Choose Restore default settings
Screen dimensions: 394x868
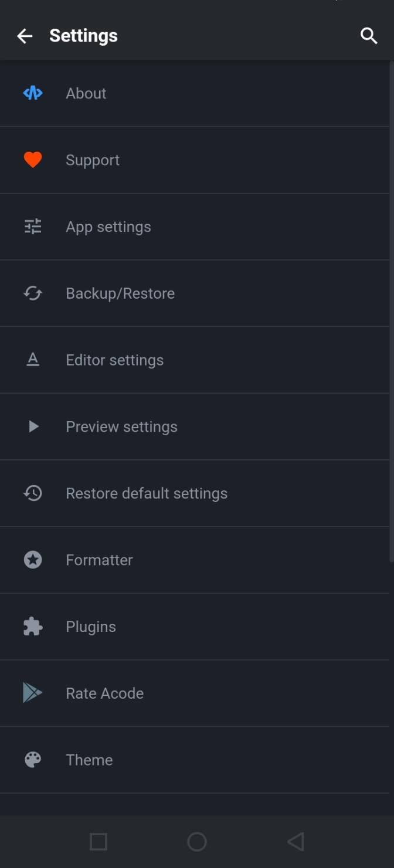point(195,493)
